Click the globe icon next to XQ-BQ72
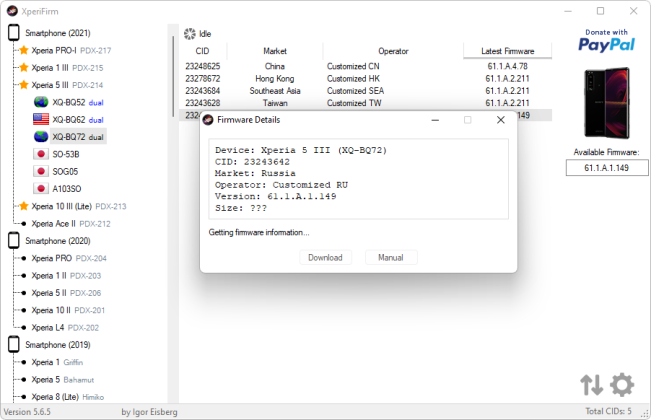This screenshot has height=420, width=651. coord(41,137)
